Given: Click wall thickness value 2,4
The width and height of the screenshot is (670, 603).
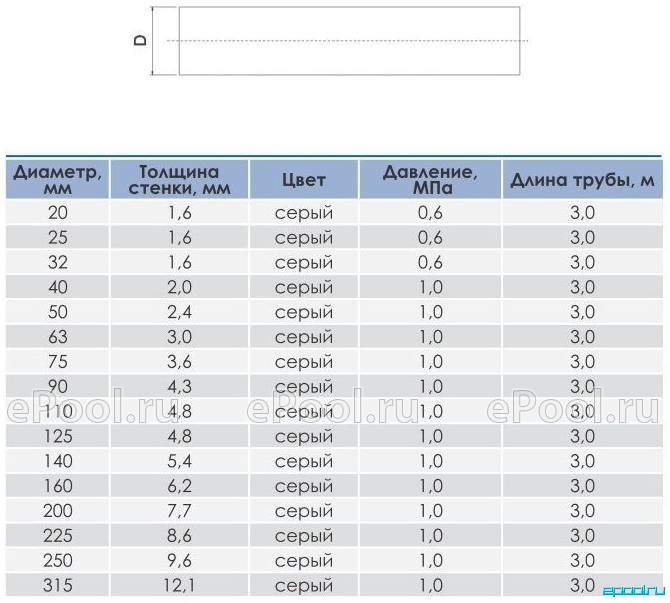Looking at the screenshot, I should tap(179, 312).
